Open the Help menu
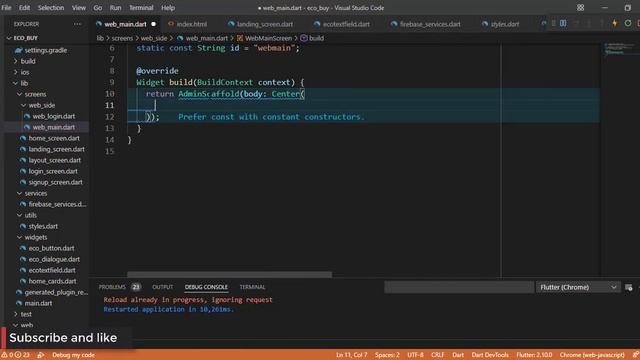 point(168,8)
